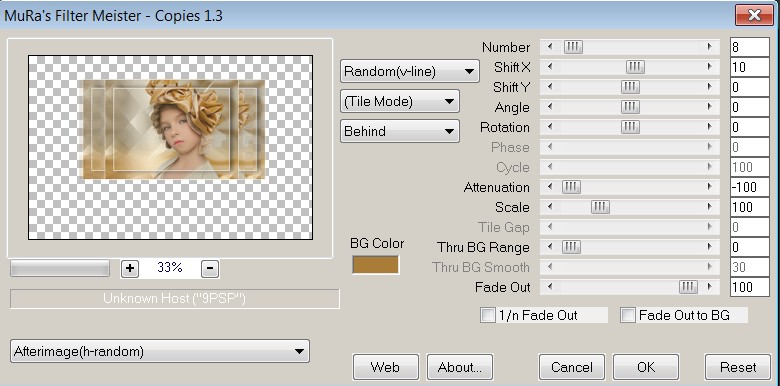The image size is (780, 386).
Task: Click the Rotation slider handle
Action: coord(630,127)
